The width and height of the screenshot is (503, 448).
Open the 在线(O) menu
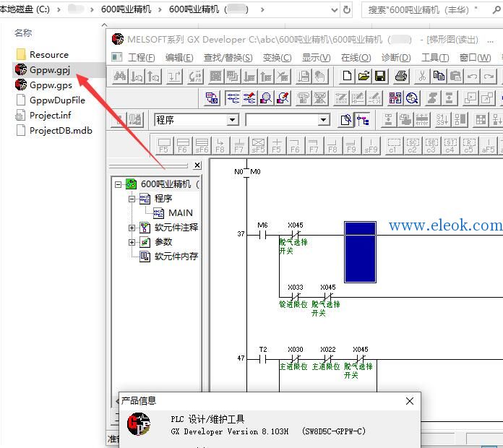[x=356, y=58]
